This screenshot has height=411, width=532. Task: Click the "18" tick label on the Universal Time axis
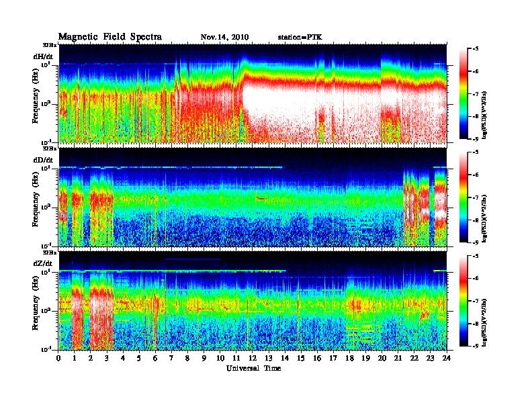[349, 359]
